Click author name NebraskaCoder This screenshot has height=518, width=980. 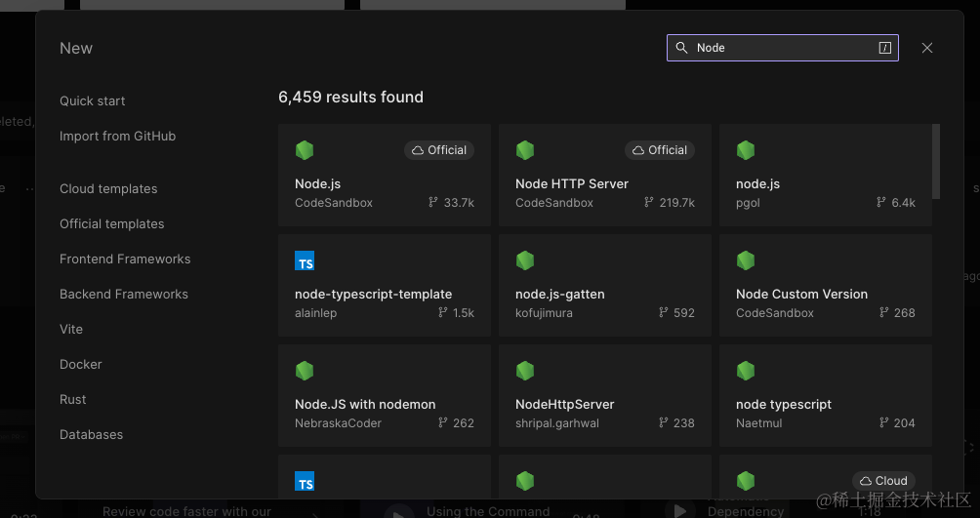(338, 423)
